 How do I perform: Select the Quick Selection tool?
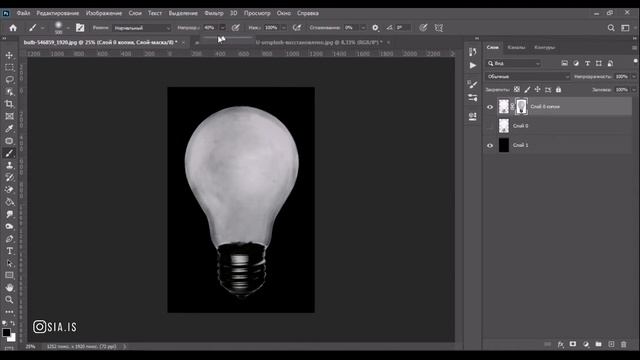click(9, 92)
